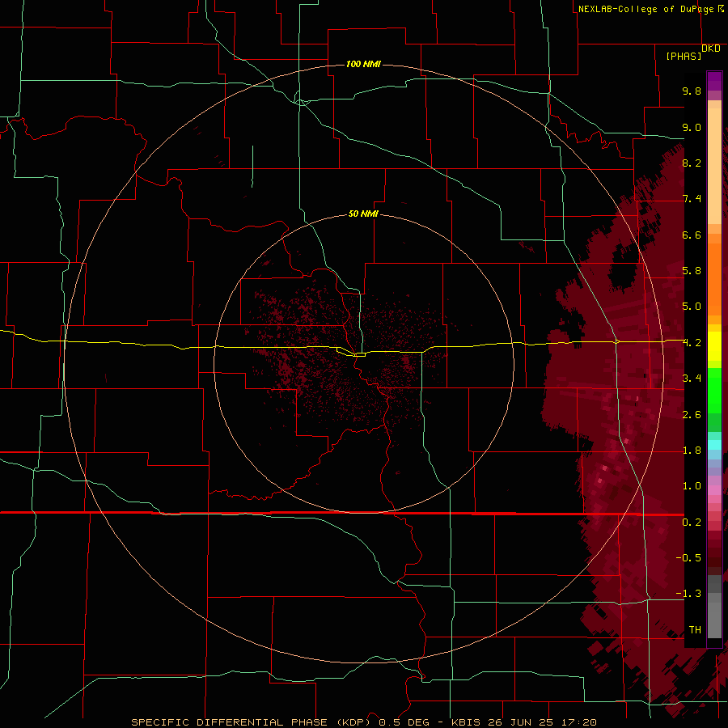The width and height of the screenshot is (728, 728).
Task: Click the 1.8 value on color scale
Action: [x=692, y=451]
